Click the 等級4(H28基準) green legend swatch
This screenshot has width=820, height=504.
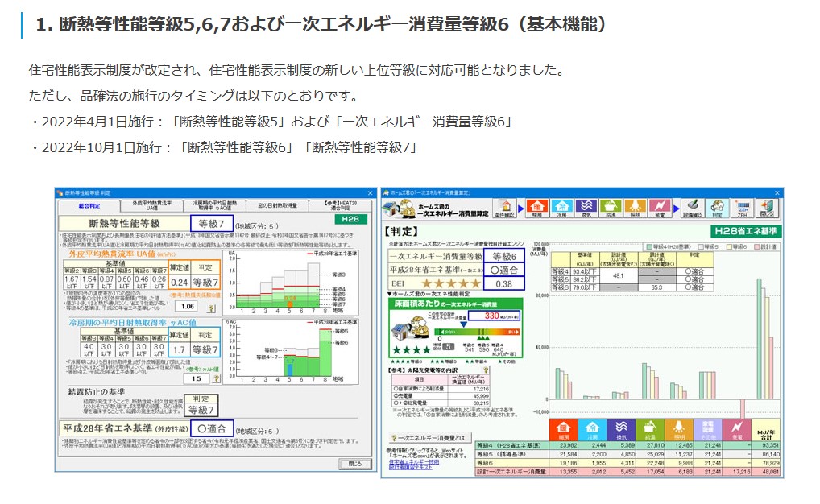pos(649,247)
